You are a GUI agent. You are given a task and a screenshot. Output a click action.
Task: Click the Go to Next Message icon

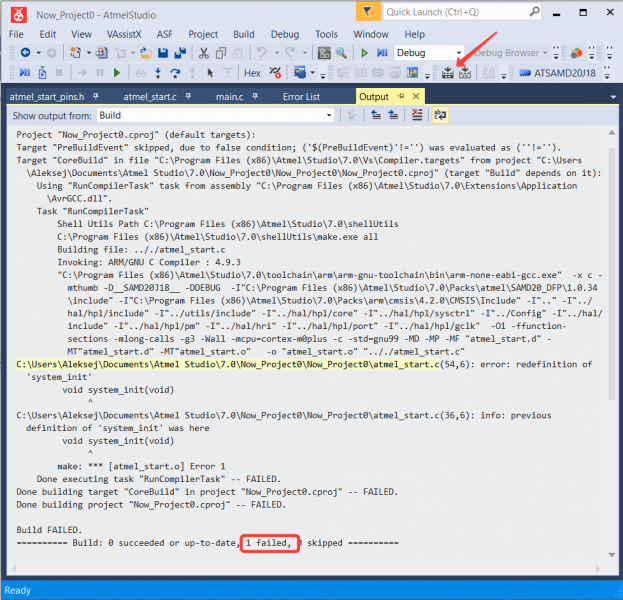(x=393, y=115)
